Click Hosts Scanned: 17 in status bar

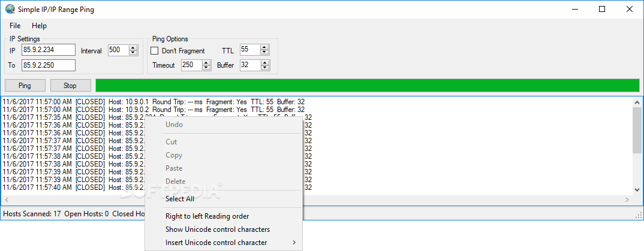[32, 214]
